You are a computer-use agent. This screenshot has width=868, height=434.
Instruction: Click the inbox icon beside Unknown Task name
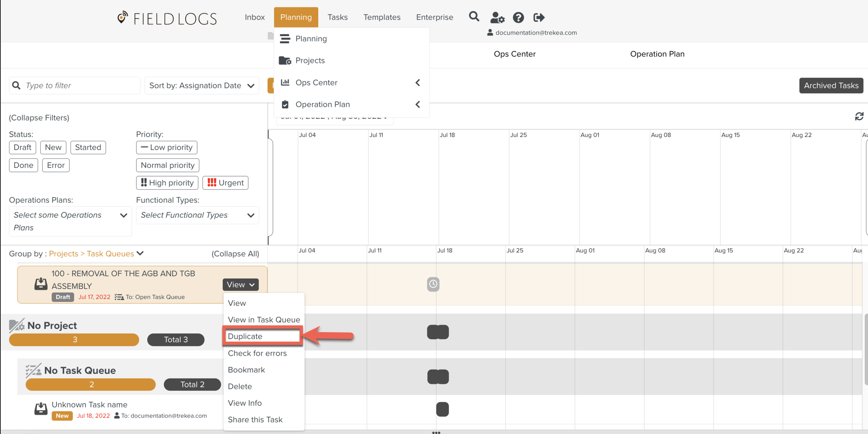[x=41, y=409]
